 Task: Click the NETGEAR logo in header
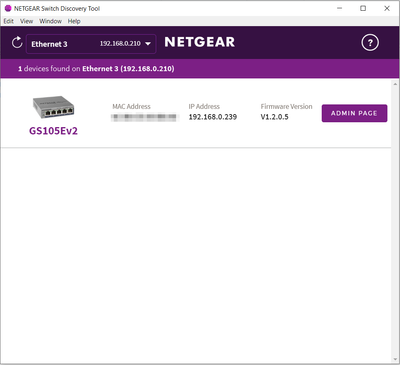[x=200, y=42]
